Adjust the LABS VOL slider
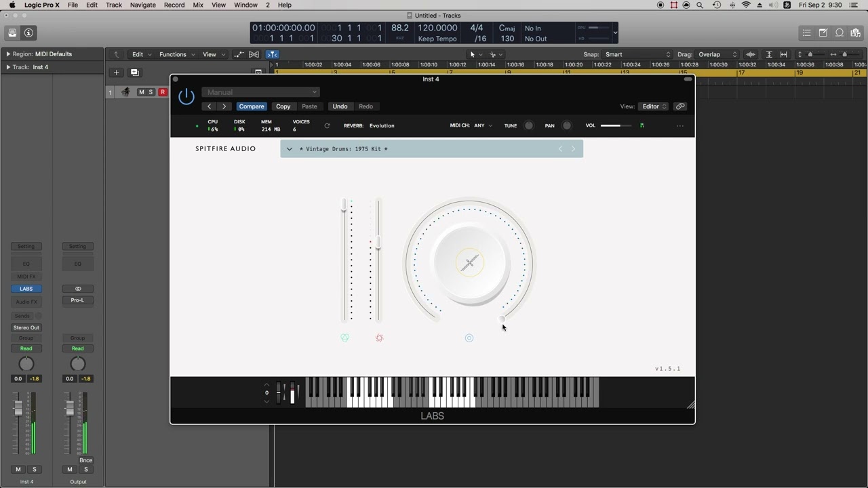The image size is (868, 488). click(x=616, y=125)
